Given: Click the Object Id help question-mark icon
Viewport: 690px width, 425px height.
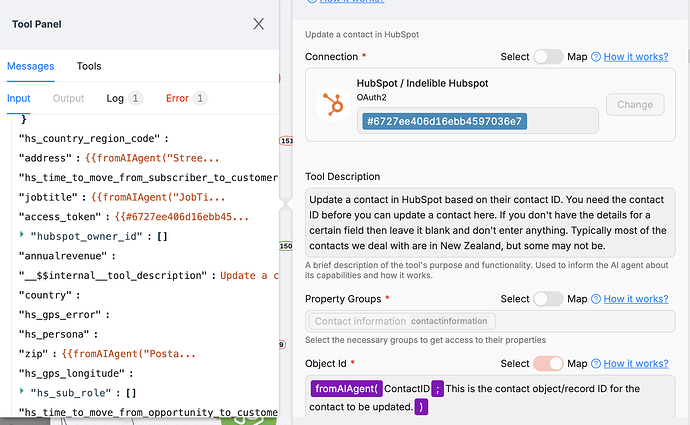Looking at the screenshot, I should pos(595,363).
